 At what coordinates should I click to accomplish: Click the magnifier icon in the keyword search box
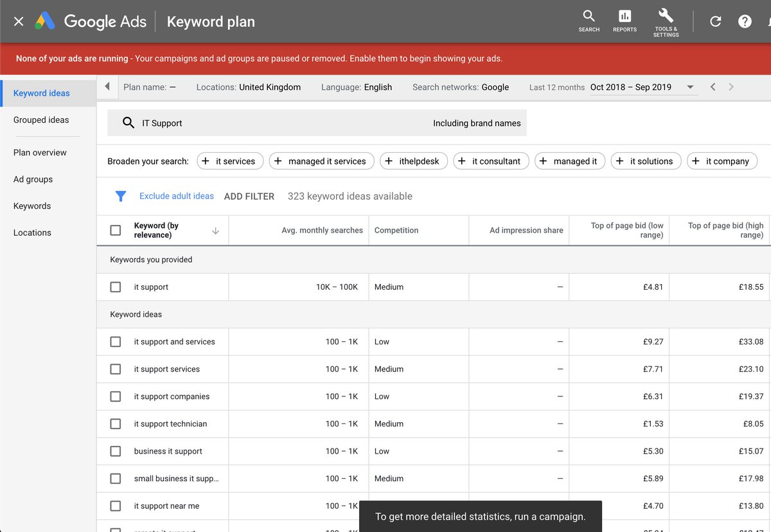click(x=128, y=123)
